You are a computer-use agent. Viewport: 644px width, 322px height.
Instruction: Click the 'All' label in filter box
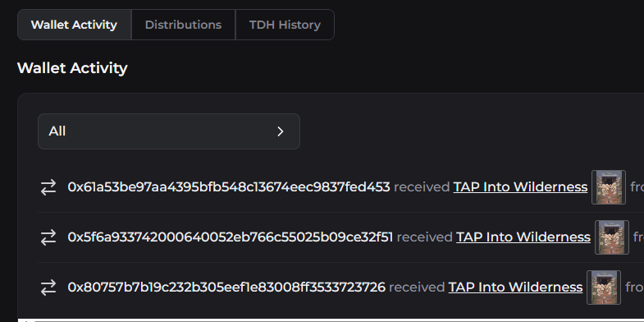(57, 131)
